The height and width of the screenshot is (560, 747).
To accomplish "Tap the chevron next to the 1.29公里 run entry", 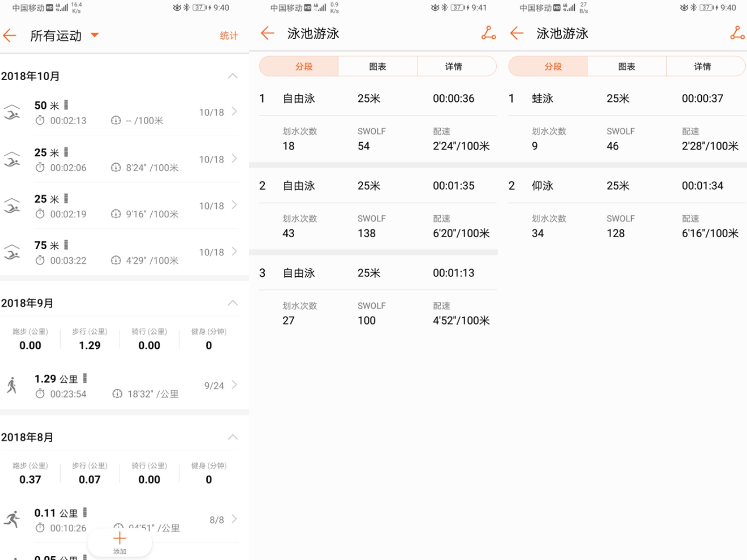I will pos(235,385).
